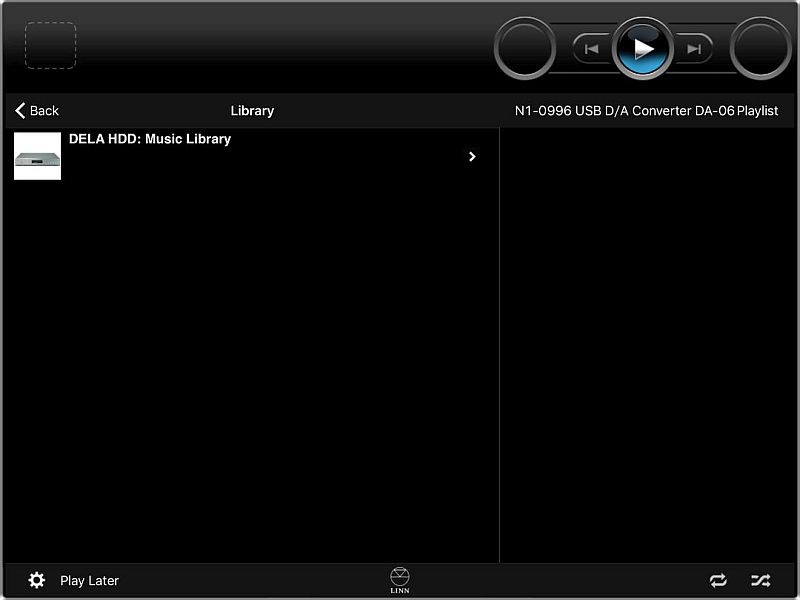
Task: Start playback with the play button
Action: tap(642, 49)
